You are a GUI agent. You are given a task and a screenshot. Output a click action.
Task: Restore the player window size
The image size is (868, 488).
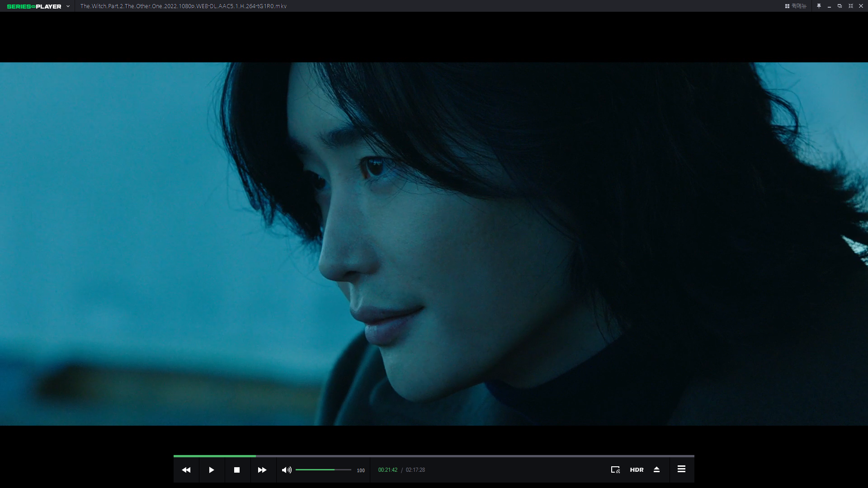[840, 6]
